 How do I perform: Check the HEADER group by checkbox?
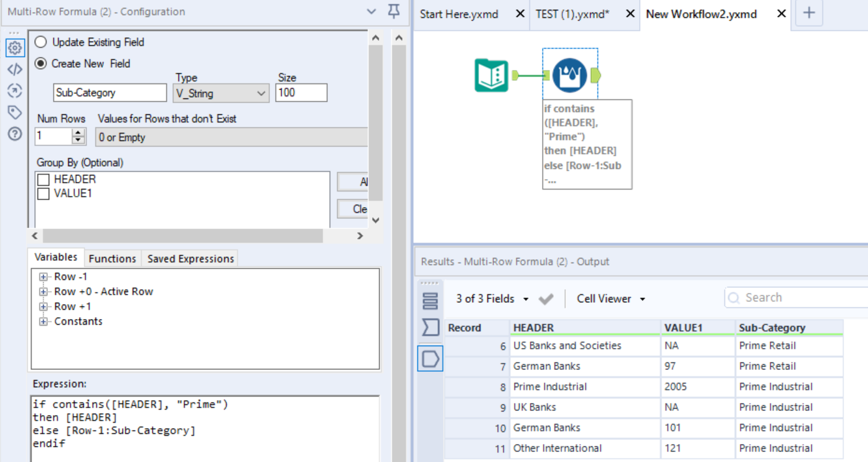tap(44, 180)
